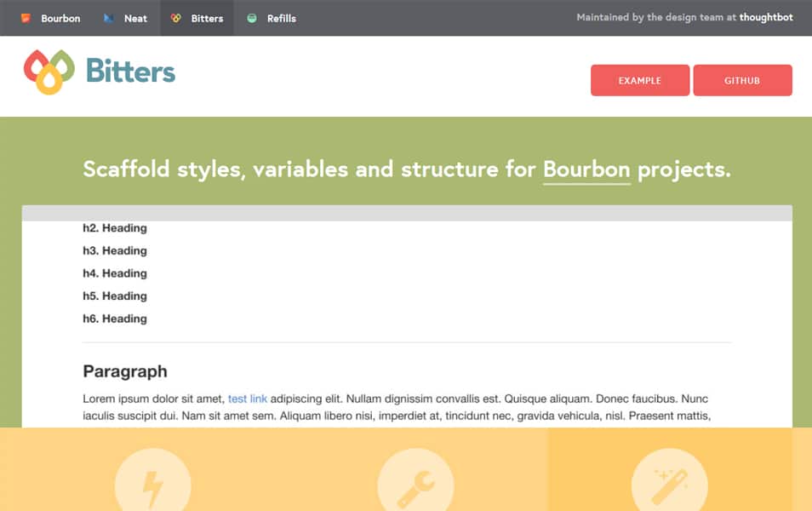Click the test link inside the paragraph demo
Viewport: 812px width, 511px height.
tap(247, 399)
